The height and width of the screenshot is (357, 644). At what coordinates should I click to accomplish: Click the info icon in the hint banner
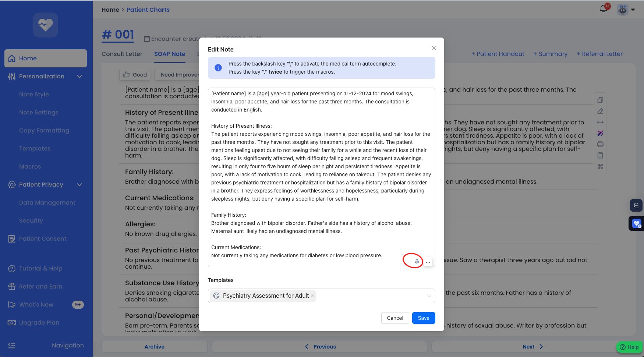click(x=218, y=68)
